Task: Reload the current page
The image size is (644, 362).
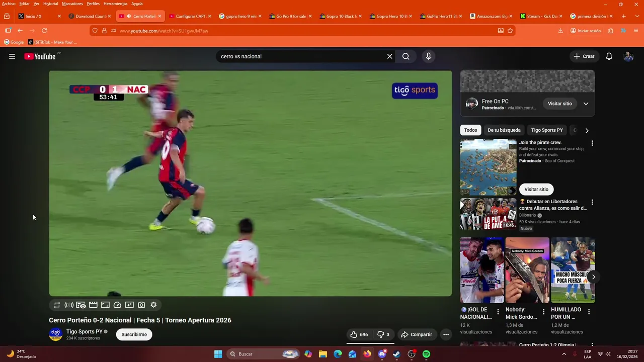Action: tap(44, 31)
